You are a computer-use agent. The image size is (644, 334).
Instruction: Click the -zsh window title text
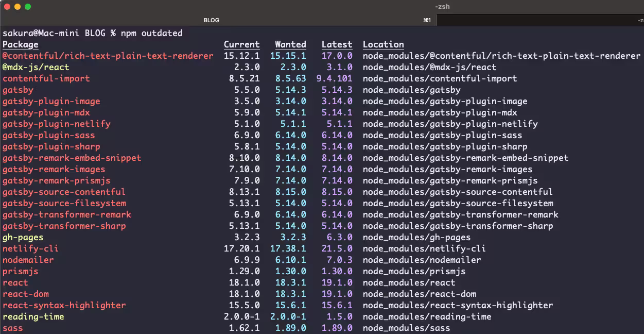click(x=442, y=7)
